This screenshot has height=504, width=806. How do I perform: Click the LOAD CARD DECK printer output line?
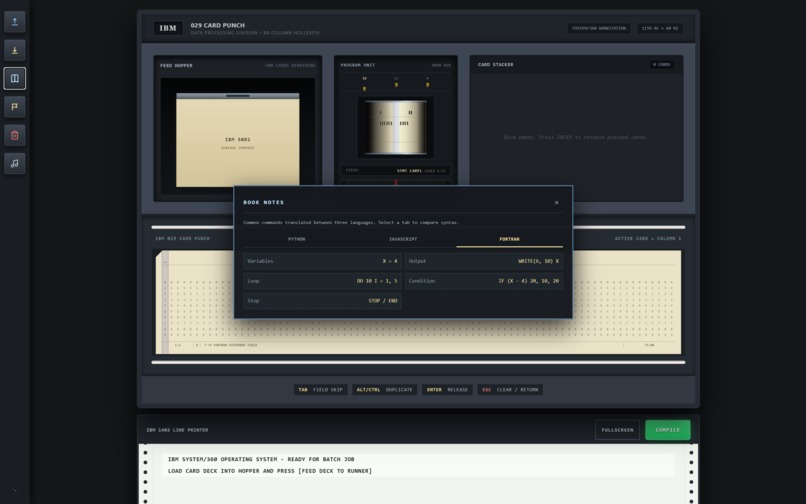[270, 471]
